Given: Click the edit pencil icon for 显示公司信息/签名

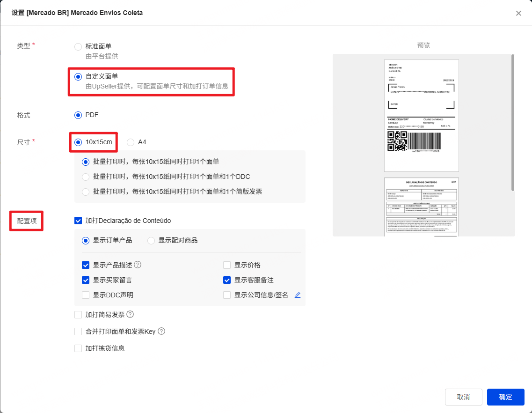Looking at the screenshot, I should (298, 295).
